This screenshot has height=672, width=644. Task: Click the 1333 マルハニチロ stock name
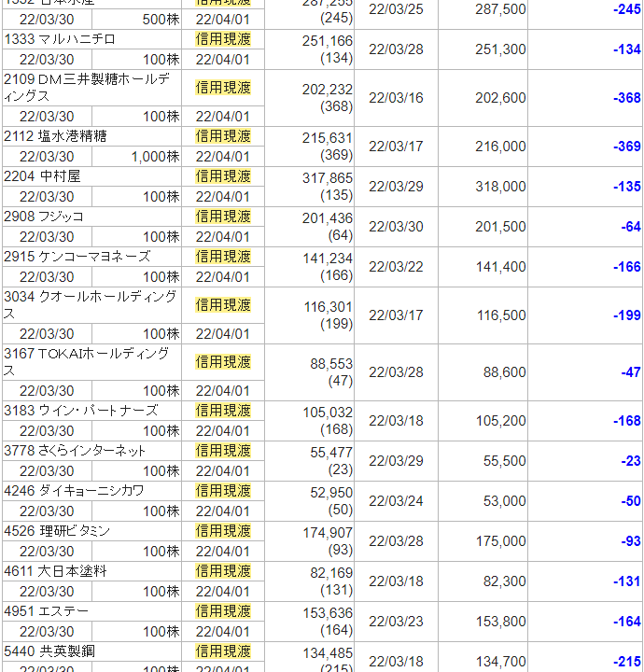click(60, 39)
